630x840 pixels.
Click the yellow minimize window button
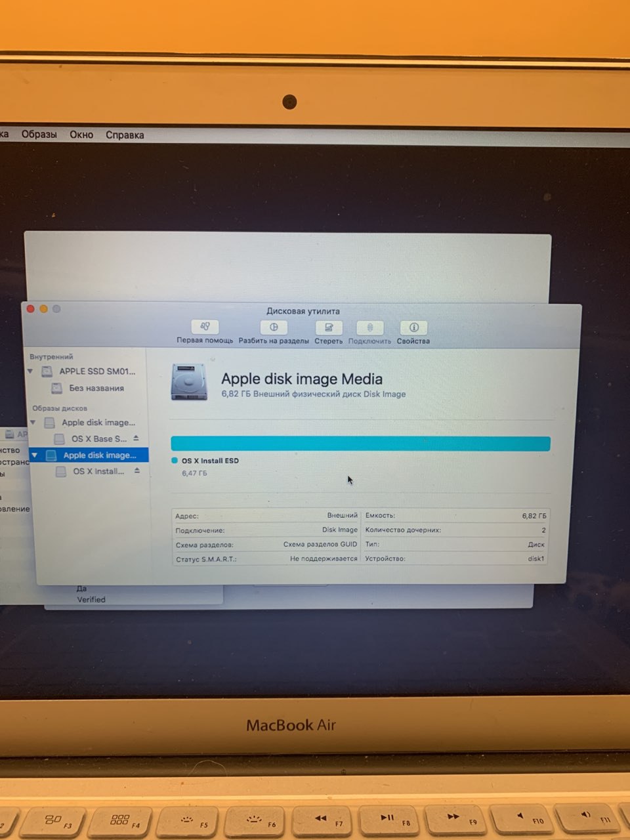(43, 308)
